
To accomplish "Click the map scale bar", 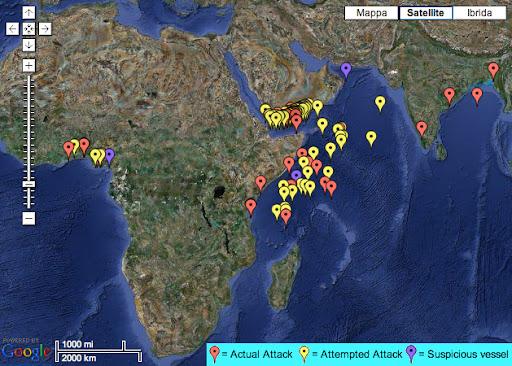I will pos(98,351).
